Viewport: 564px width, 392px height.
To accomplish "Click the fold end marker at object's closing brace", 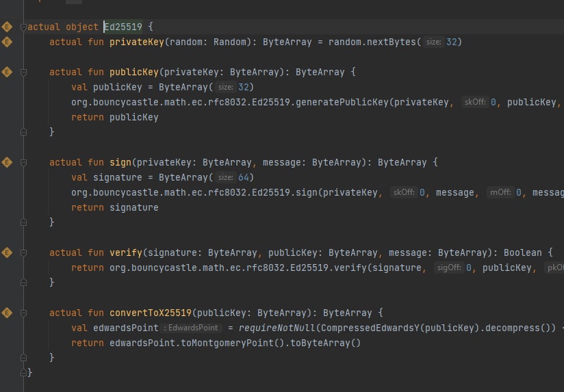I will click(23, 373).
